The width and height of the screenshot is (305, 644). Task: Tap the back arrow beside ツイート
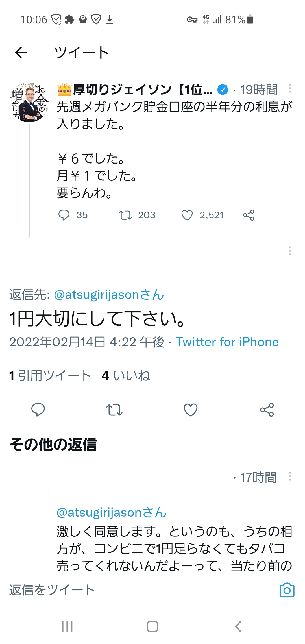tap(21, 52)
